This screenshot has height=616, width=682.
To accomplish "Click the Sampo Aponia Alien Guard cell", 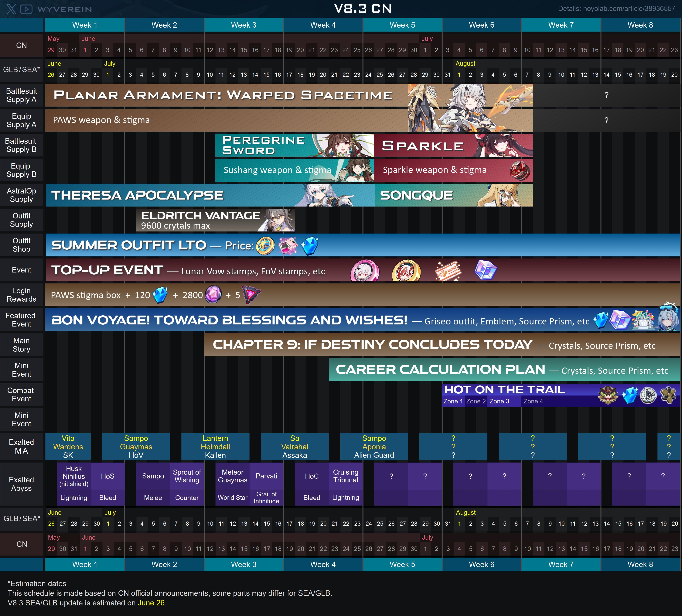I will [x=374, y=447].
